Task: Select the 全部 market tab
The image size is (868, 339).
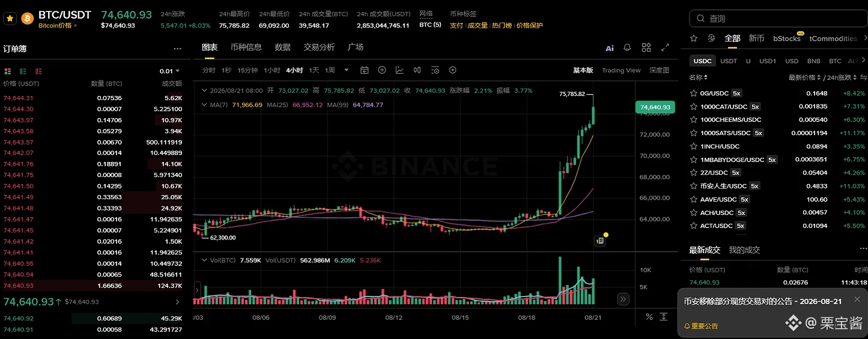Action: [733, 38]
